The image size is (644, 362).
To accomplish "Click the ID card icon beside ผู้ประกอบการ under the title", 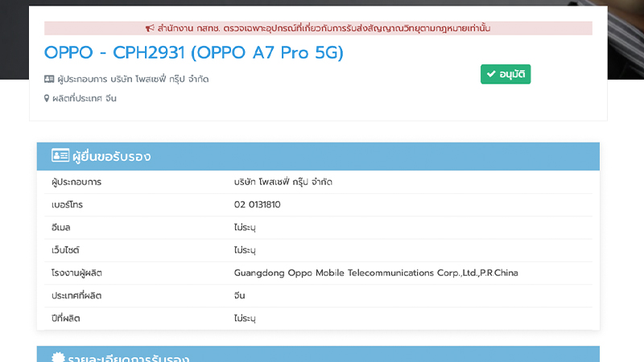I will point(49,79).
